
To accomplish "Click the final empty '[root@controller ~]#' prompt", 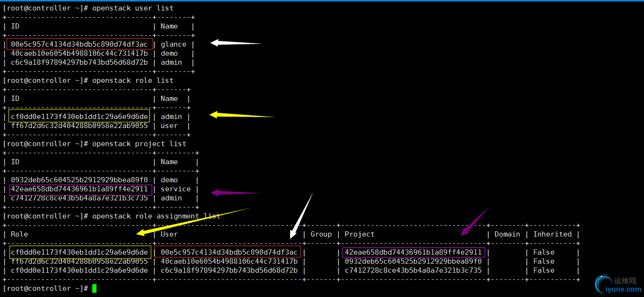I will tap(45, 288).
